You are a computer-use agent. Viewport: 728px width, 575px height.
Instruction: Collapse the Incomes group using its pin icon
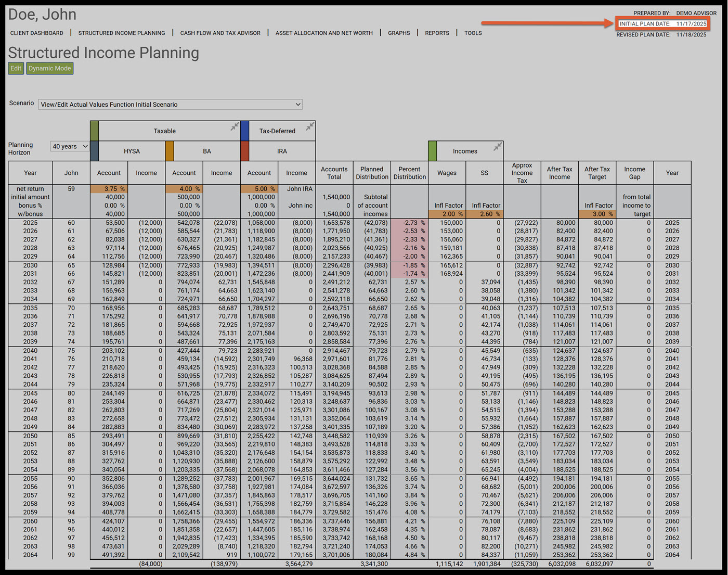(x=498, y=147)
